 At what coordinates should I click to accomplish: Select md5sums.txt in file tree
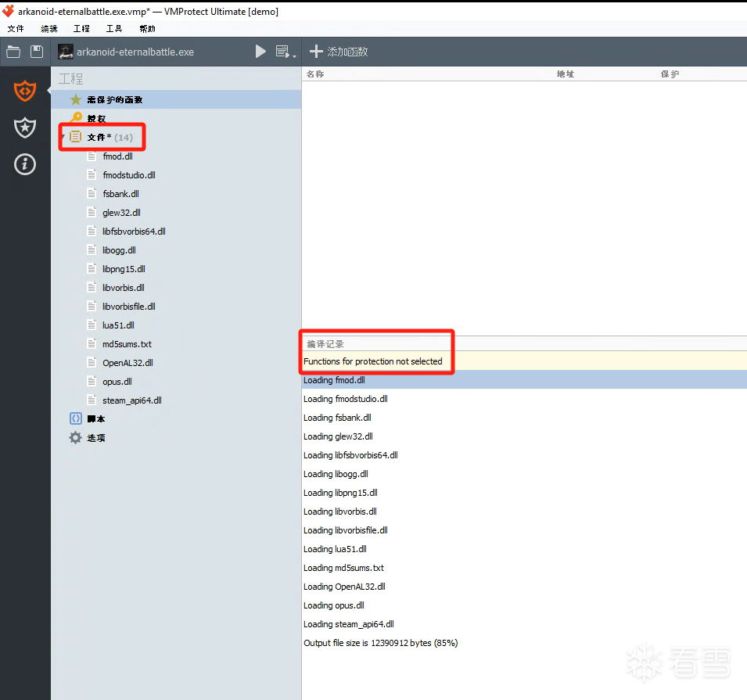pos(127,344)
